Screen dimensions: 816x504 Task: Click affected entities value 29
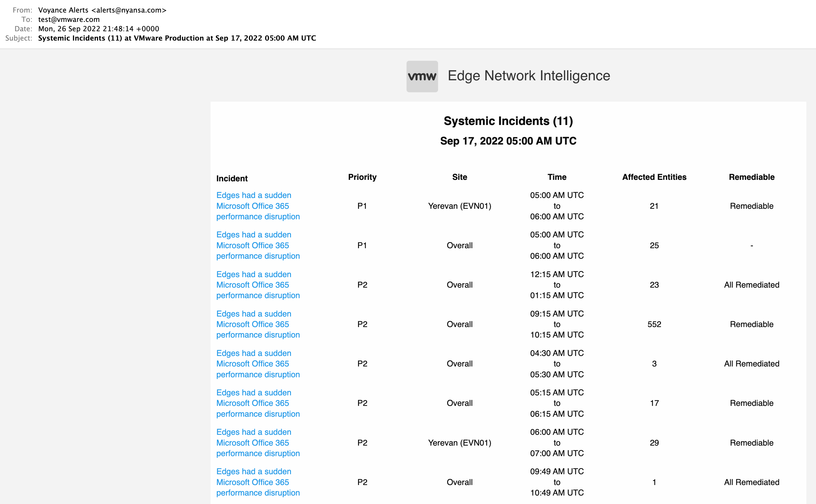(x=654, y=443)
